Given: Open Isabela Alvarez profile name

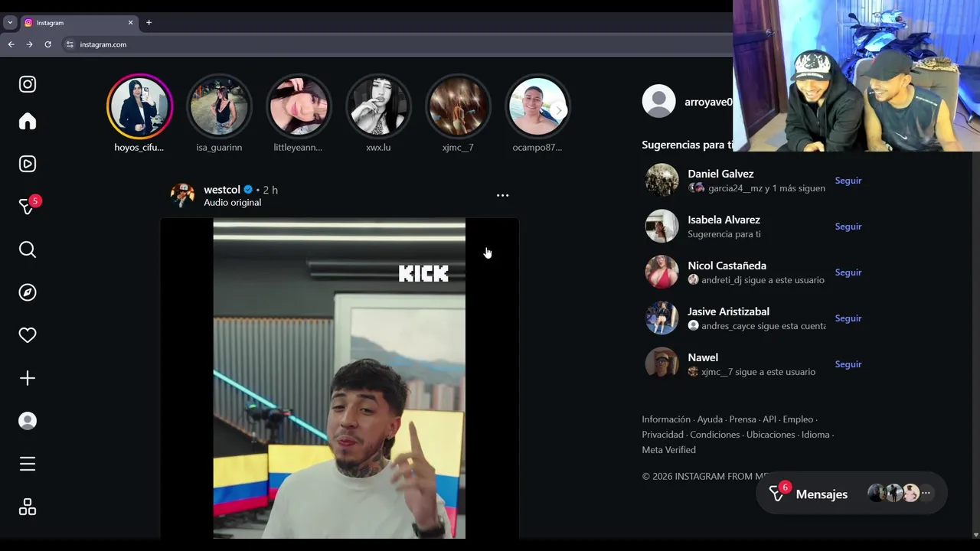Looking at the screenshot, I should coord(724,220).
